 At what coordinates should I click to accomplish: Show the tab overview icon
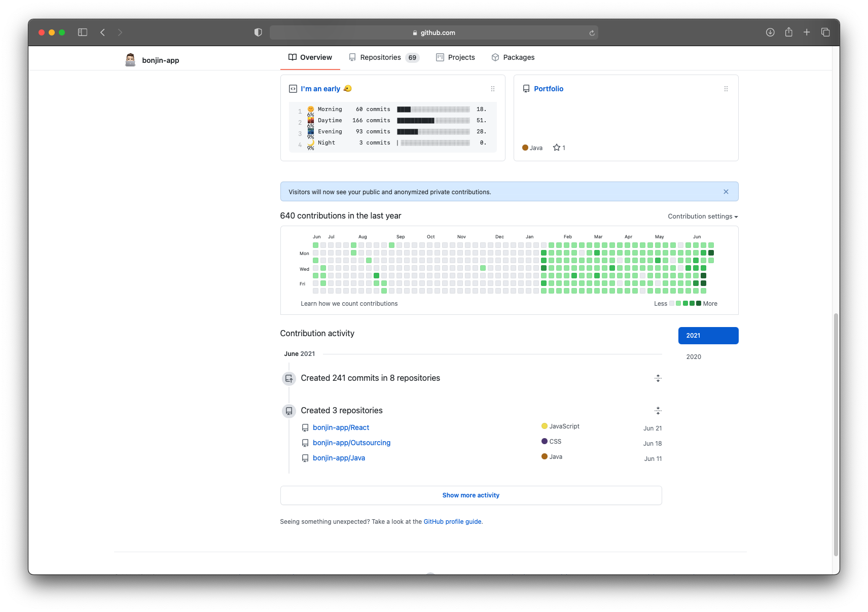[825, 32]
